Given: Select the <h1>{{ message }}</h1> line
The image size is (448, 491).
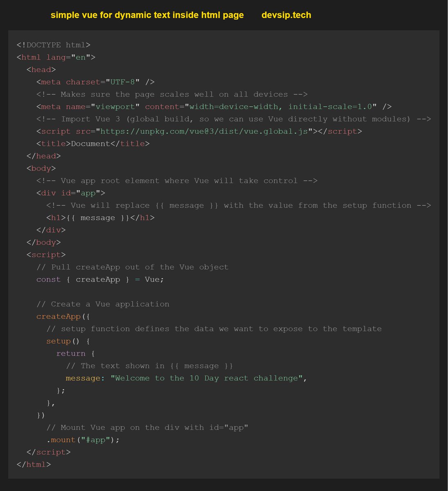Looking at the screenshot, I should (x=101, y=218).
